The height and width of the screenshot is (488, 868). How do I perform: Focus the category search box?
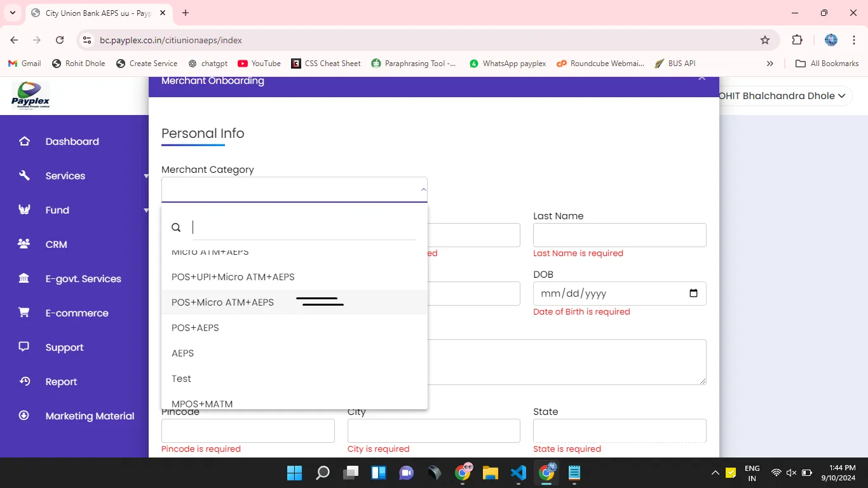tap(304, 227)
